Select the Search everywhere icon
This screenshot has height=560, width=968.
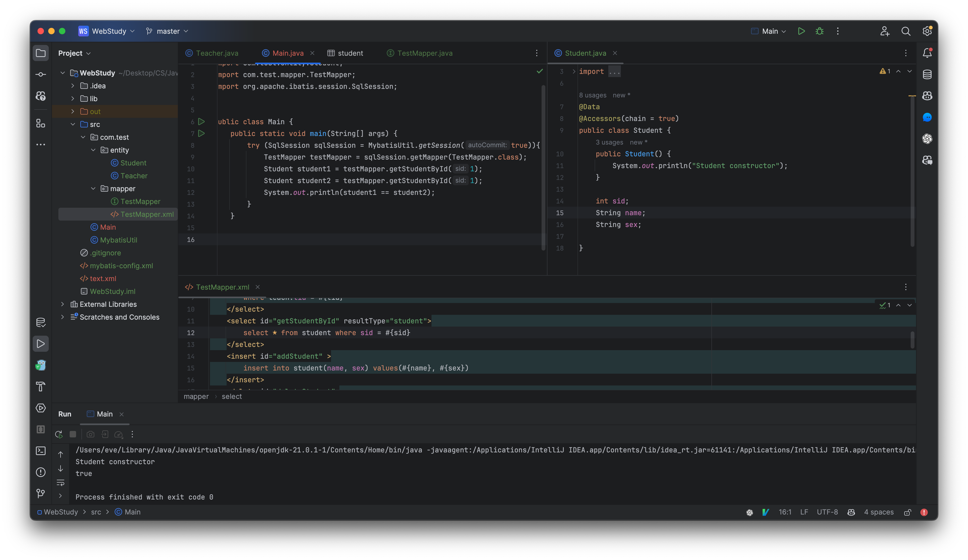[905, 31]
